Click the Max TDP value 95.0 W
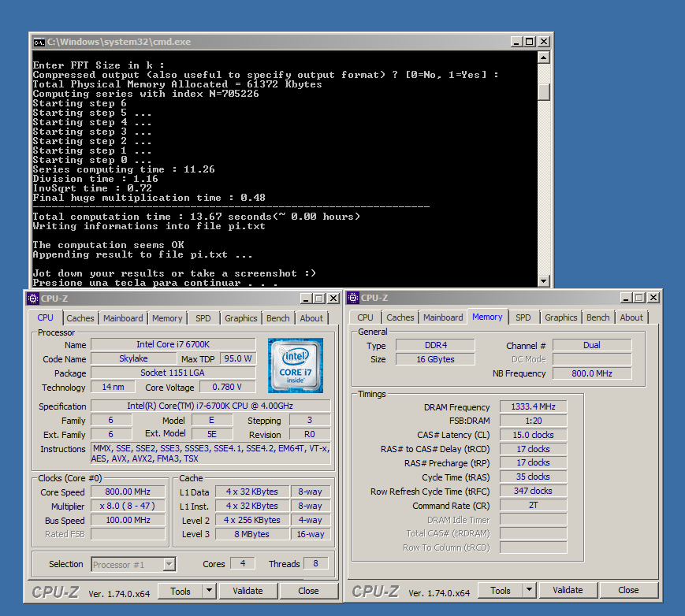The width and height of the screenshot is (685, 616). (x=237, y=358)
